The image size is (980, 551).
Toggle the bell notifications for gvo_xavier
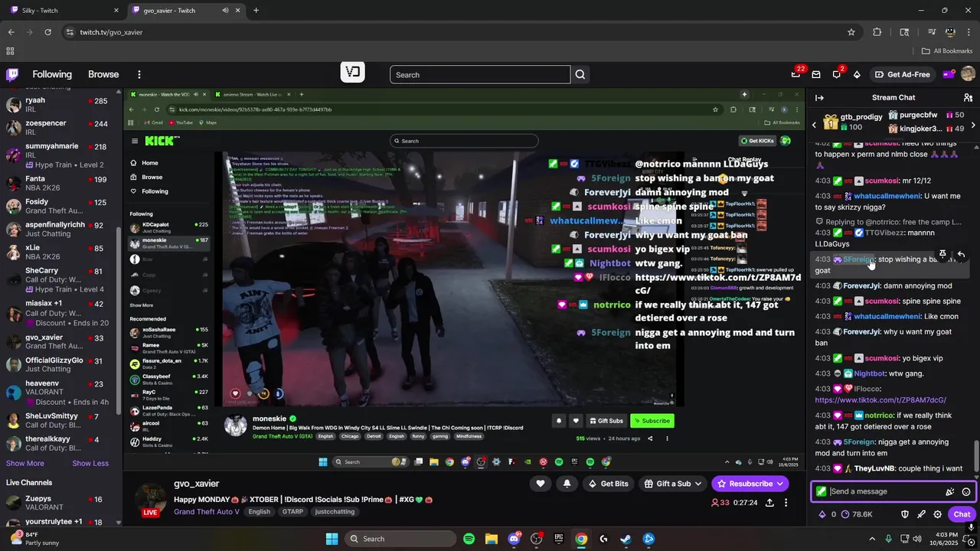coord(567,484)
